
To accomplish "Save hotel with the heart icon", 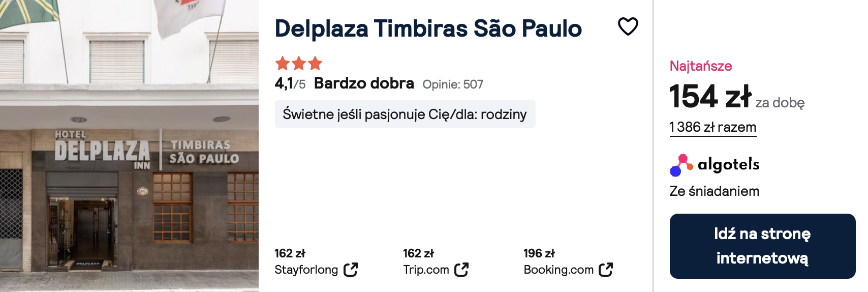I will click(x=628, y=26).
